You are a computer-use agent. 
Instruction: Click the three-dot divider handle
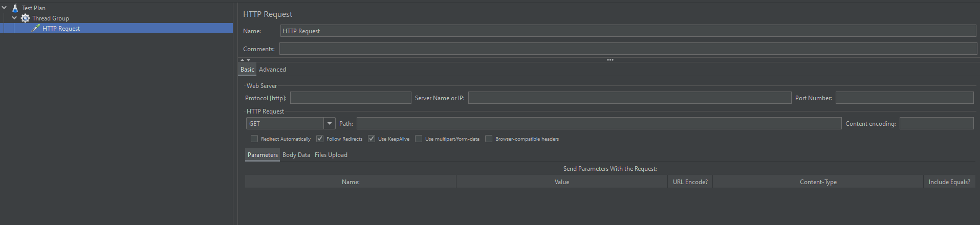610,60
